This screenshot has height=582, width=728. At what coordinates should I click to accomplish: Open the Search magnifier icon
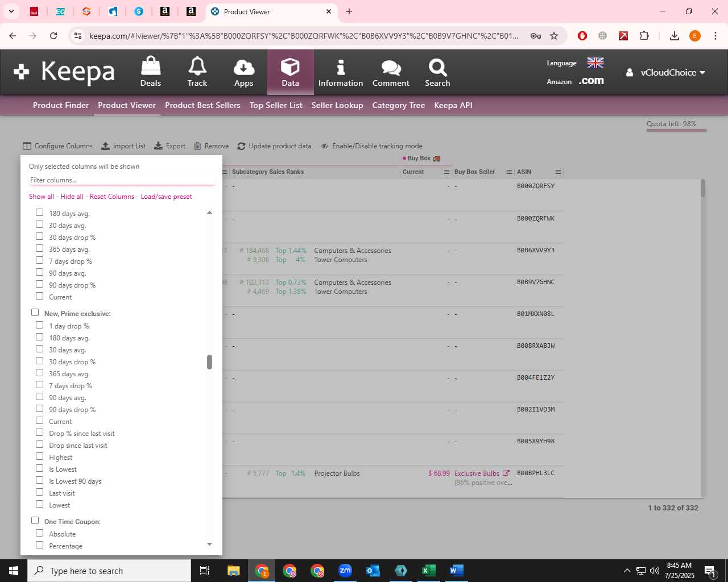pos(437,67)
